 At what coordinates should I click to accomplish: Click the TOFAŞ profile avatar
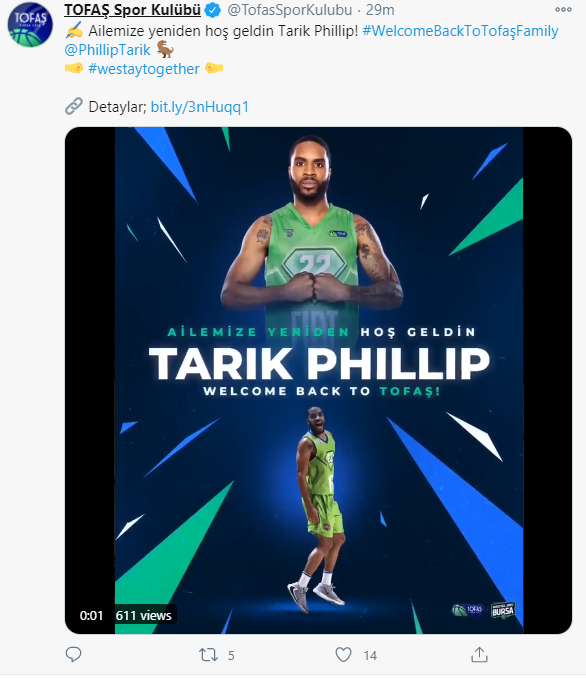pyautogui.click(x=30, y=25)
